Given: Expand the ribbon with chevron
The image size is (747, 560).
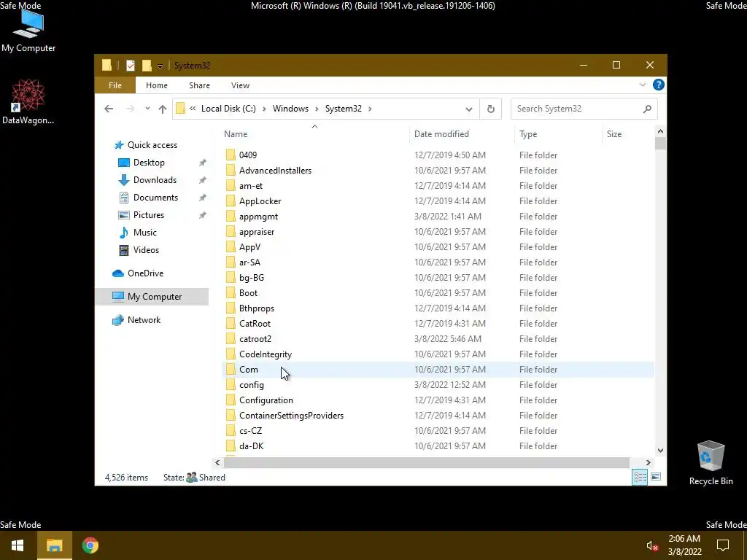Looking at the screenshot, I should (x=642, y=85).
